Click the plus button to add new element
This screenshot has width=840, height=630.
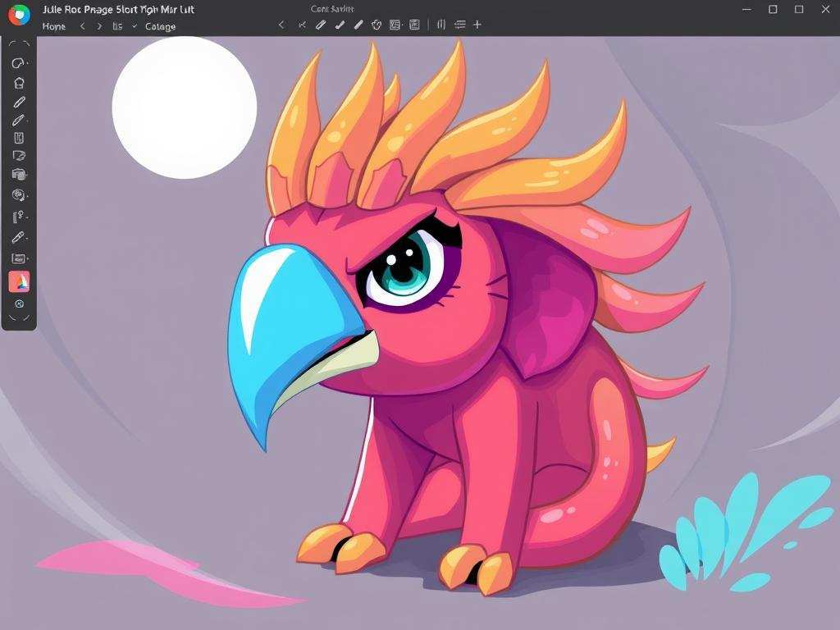click(x=477, y=25)
